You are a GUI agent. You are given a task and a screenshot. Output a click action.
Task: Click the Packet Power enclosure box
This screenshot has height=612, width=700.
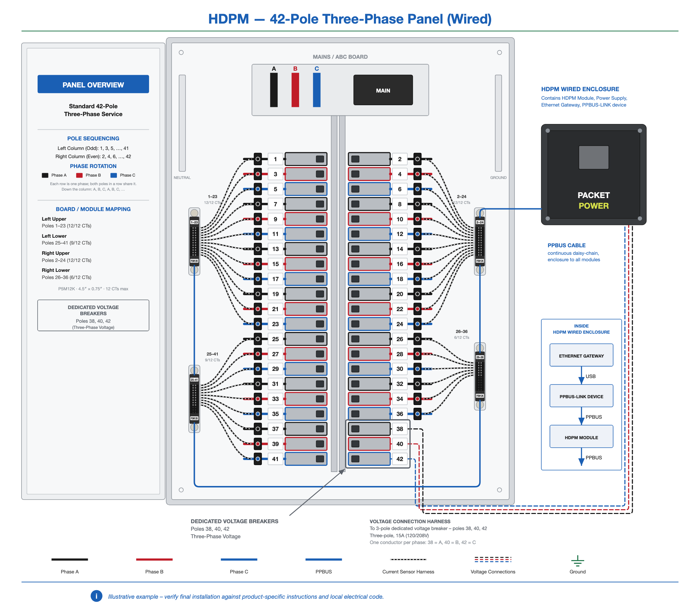pyautogui.click(x=594, y=175)
